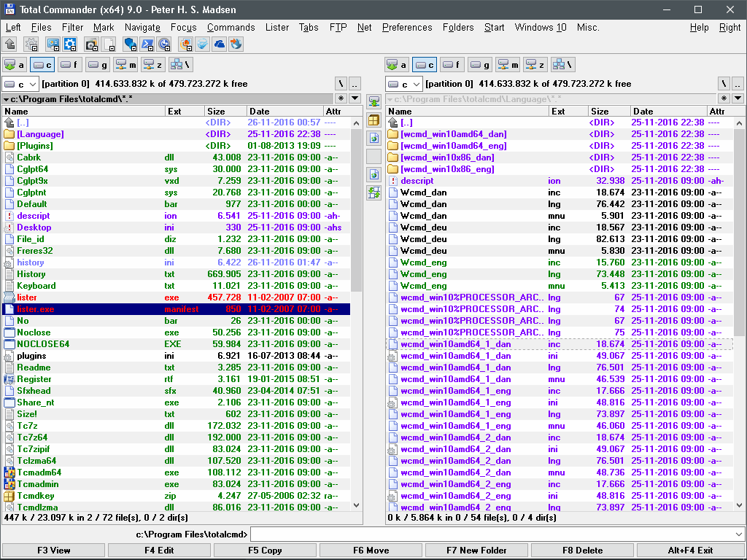Click the Tcmadm64 exe file icon
The width and height of the screenshot is (747, 560).
click(x=9, y=472)
